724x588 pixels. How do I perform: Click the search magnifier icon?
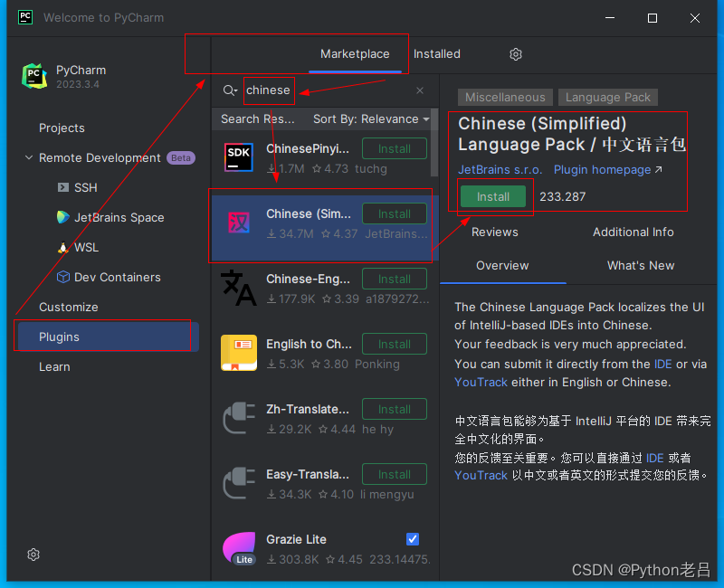[x=230, y=90]
